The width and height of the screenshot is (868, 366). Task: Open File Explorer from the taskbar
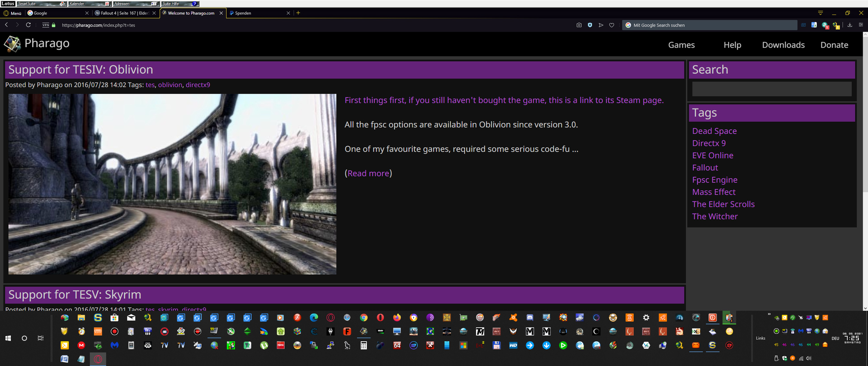point(81,318)
